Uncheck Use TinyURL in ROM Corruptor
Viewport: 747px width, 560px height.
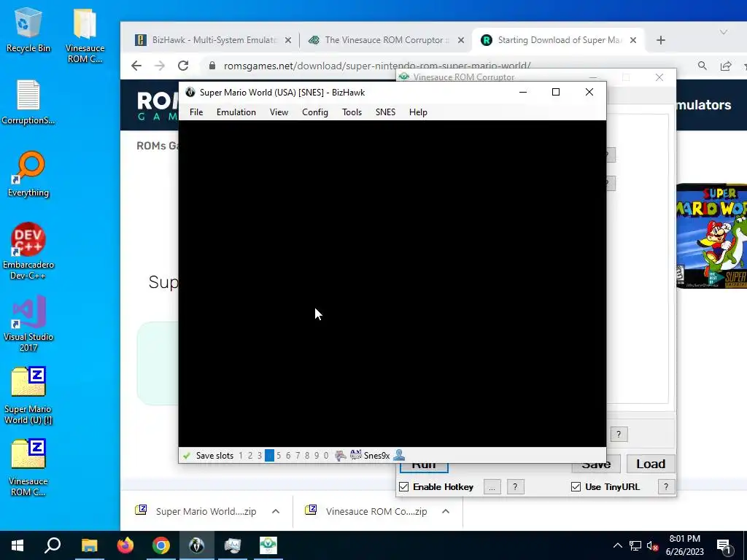click(x=576, y=486)
